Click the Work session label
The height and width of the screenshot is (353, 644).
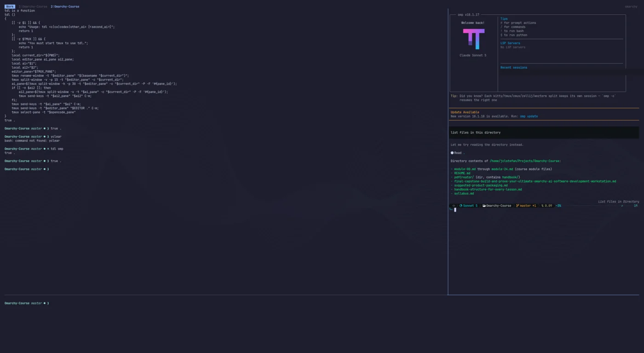pos(10,6)
